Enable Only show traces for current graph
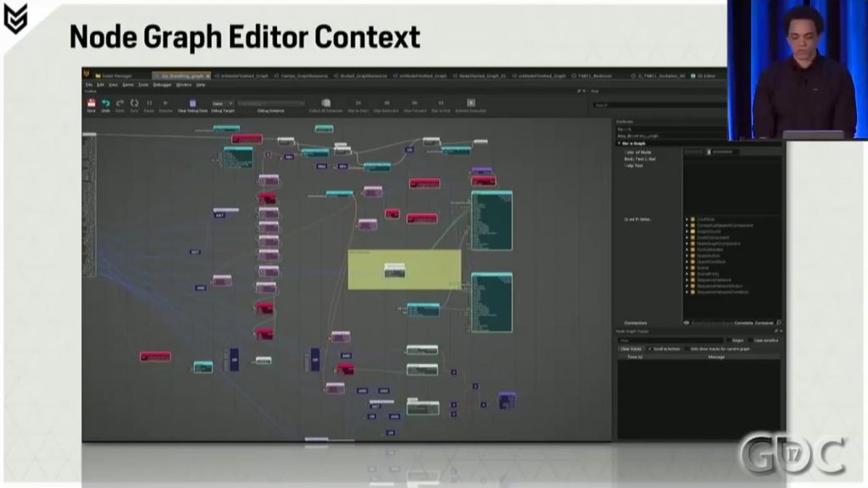 tap(687, 348)
